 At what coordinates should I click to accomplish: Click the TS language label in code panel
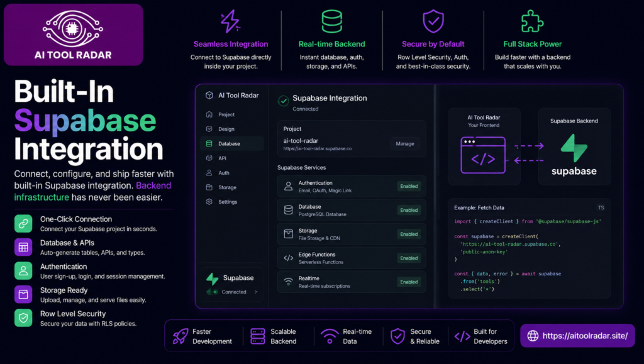point(601,207)
